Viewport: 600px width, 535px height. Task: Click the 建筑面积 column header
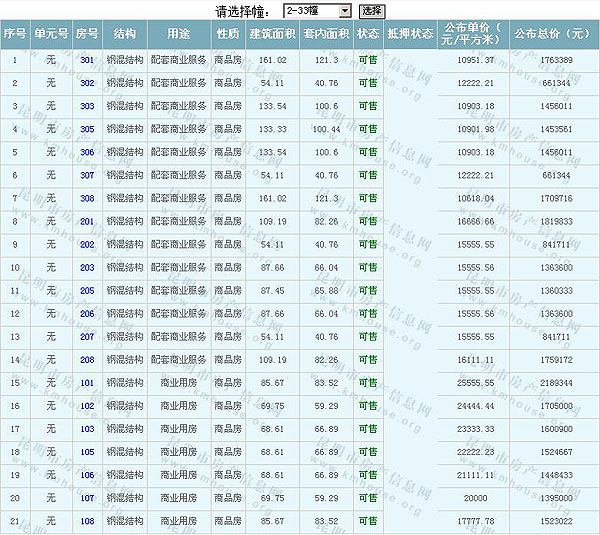(x=271, y=33)
